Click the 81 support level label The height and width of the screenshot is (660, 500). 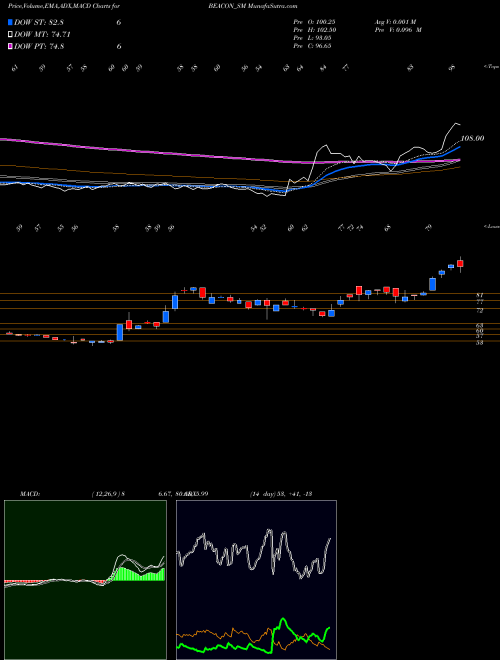point(479,296)
